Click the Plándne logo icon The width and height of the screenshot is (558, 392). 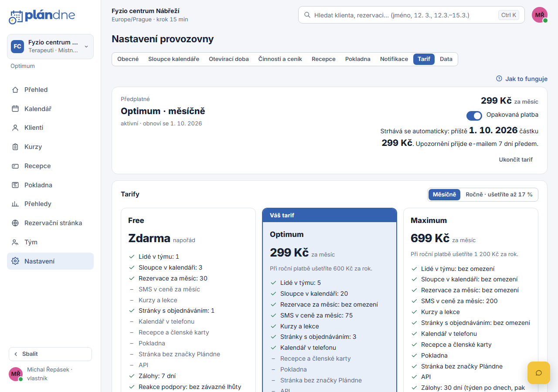(16, 17)
